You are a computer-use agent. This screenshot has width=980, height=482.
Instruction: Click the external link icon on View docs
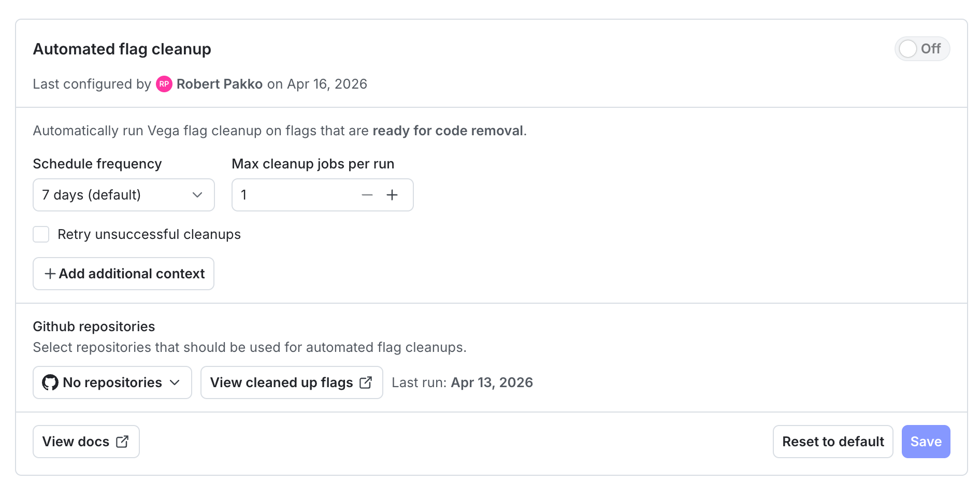point(122,441)
